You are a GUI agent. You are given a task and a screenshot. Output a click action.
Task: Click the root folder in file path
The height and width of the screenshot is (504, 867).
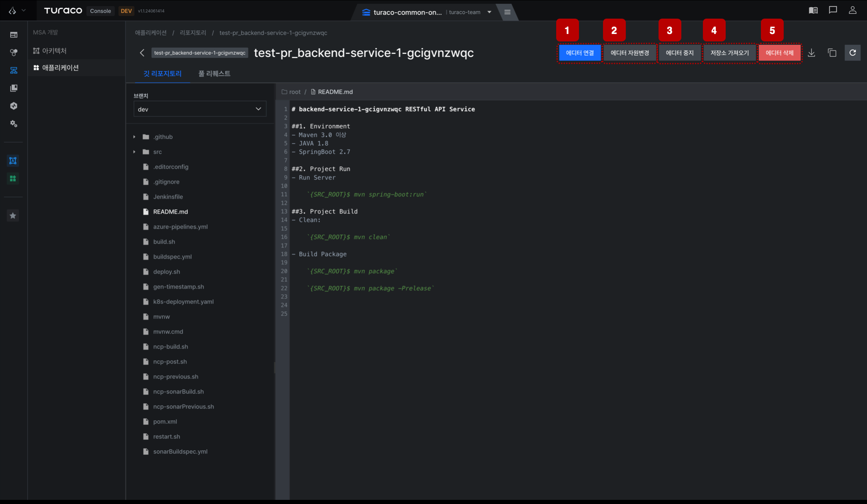(291, 92)
